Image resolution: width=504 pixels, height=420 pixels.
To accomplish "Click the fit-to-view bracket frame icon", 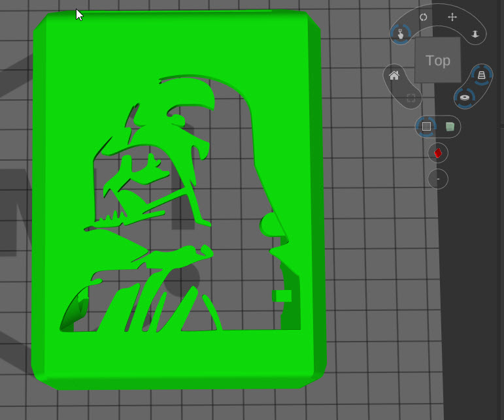I will 411,98.
